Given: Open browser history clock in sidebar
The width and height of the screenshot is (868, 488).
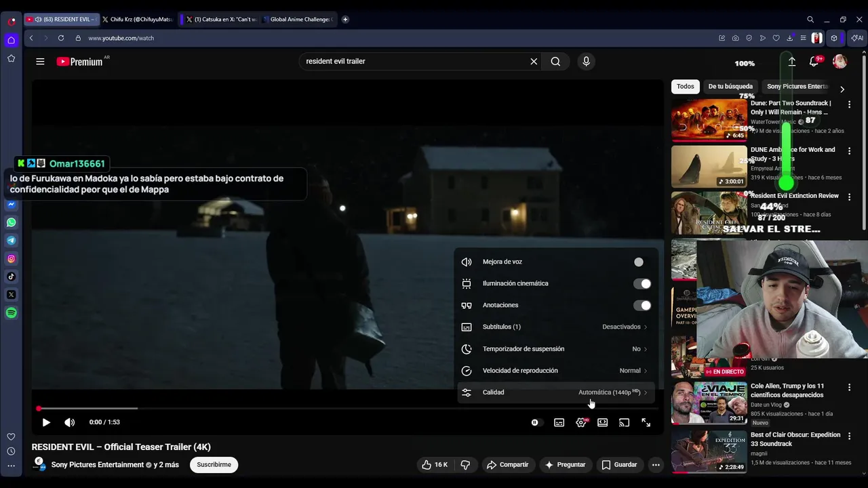Looking at the screenshot, I should coord(11,451).
